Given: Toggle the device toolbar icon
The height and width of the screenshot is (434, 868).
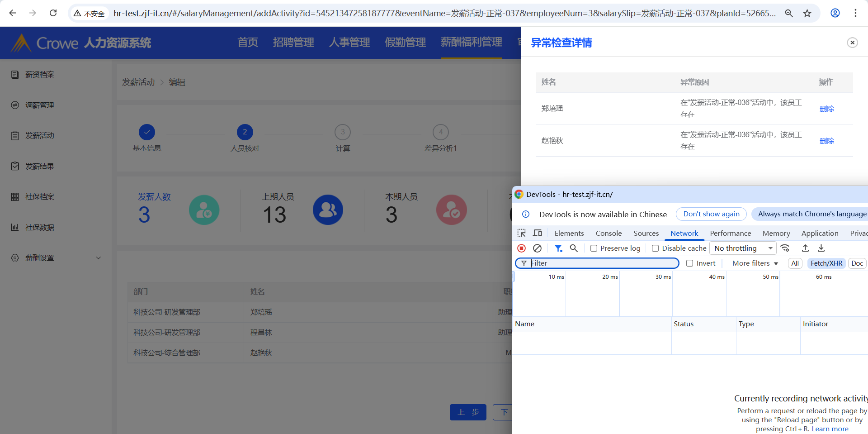Looking at the screenshot, I should click(x=538, y=234).
